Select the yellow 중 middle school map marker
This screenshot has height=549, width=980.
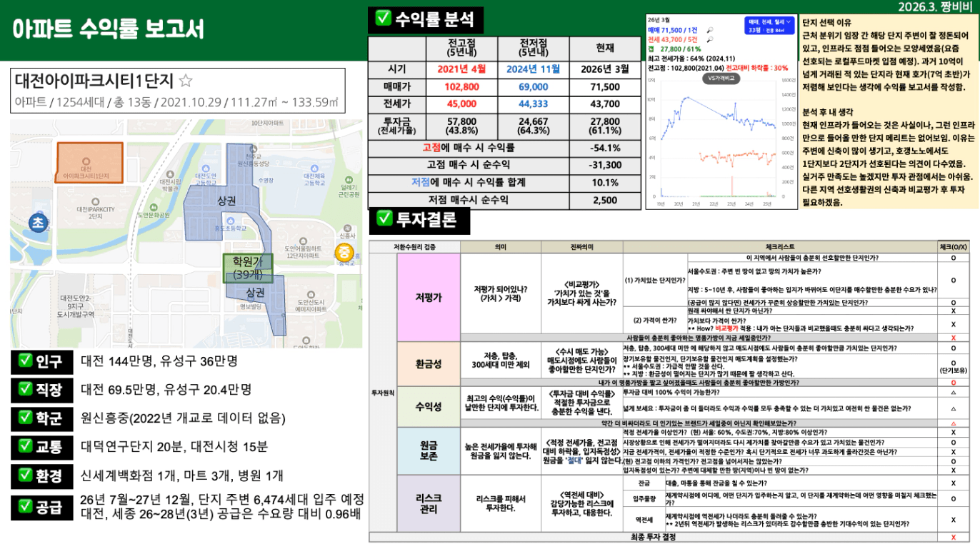(344, 252)
